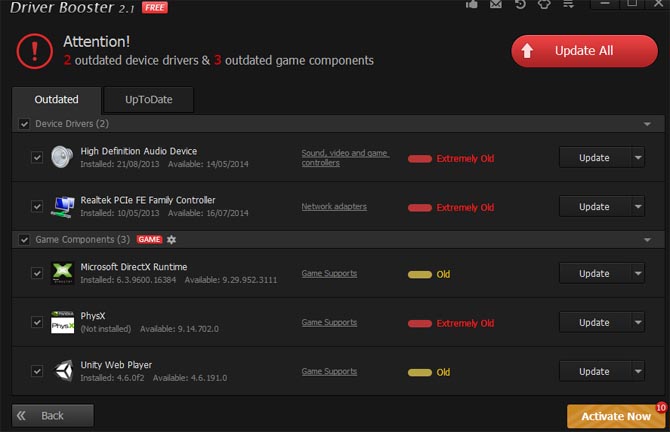Click the Activate Now button
670x432 pixels.
(x=616, y=416)
